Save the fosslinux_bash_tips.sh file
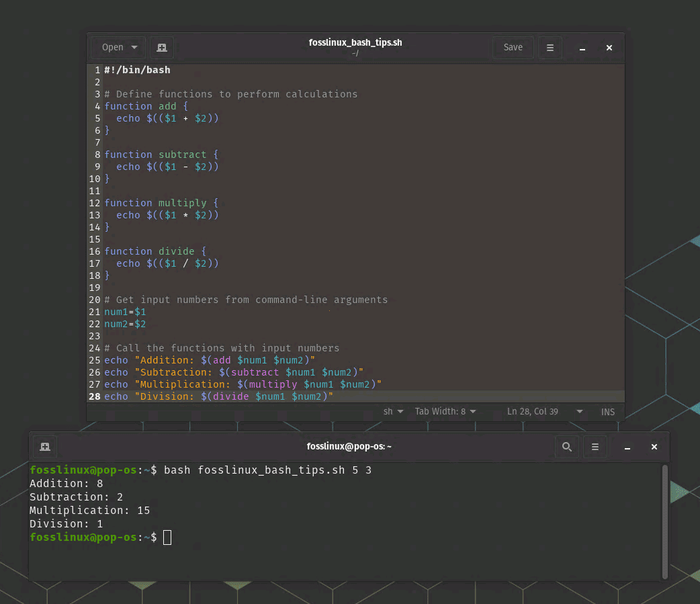Viewport: 700px width, 604px height. click(x=513, y=47)
